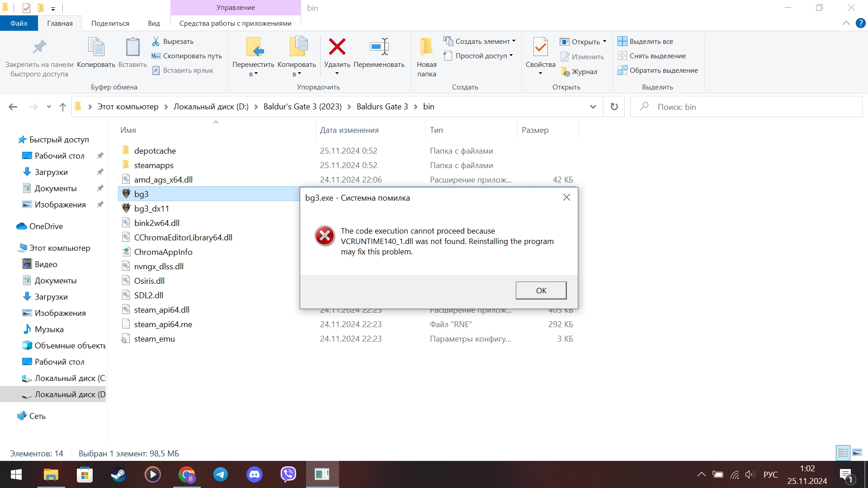Click the Properties (Свойства) icon
This screenshot has height=488, width=868.
click(x=540, y=47)
